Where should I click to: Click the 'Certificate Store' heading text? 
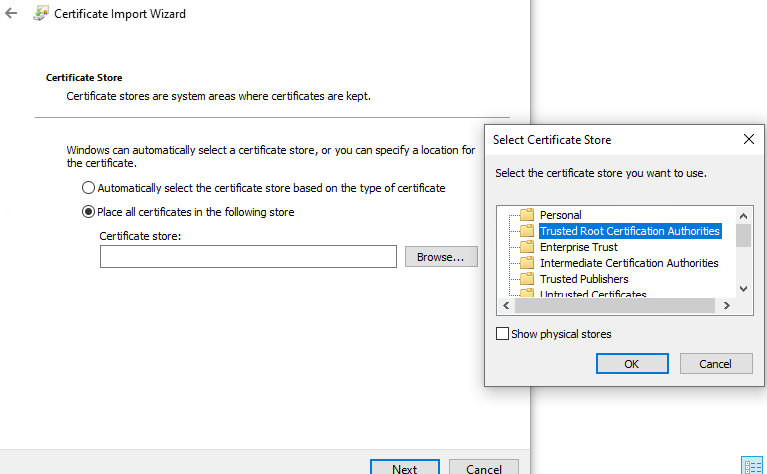[84, 77]
